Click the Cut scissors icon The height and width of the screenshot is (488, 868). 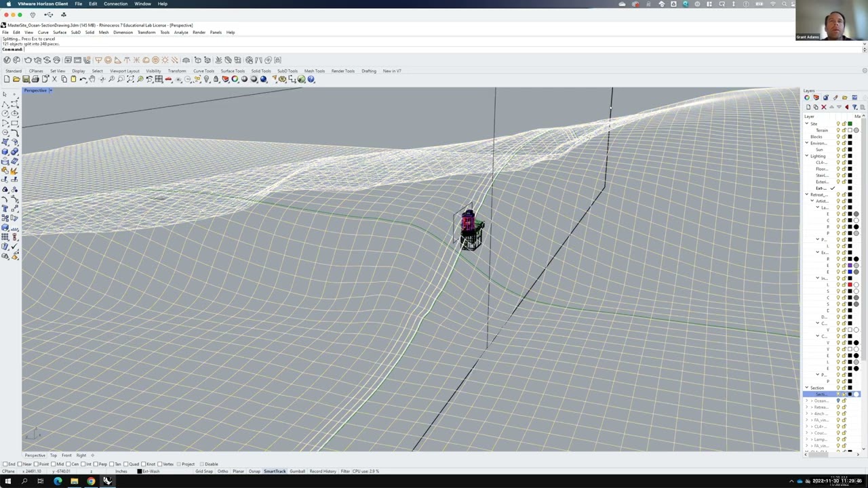54,79
